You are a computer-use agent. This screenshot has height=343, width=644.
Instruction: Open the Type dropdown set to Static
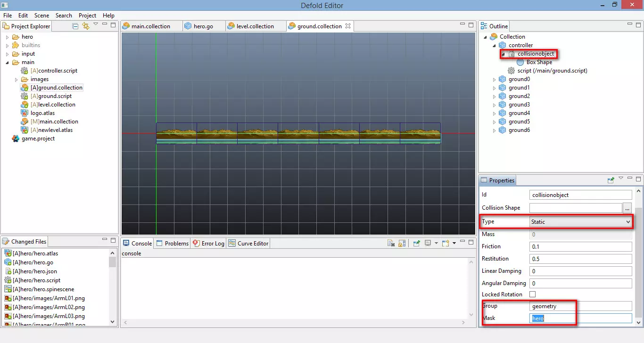point(580,222)
